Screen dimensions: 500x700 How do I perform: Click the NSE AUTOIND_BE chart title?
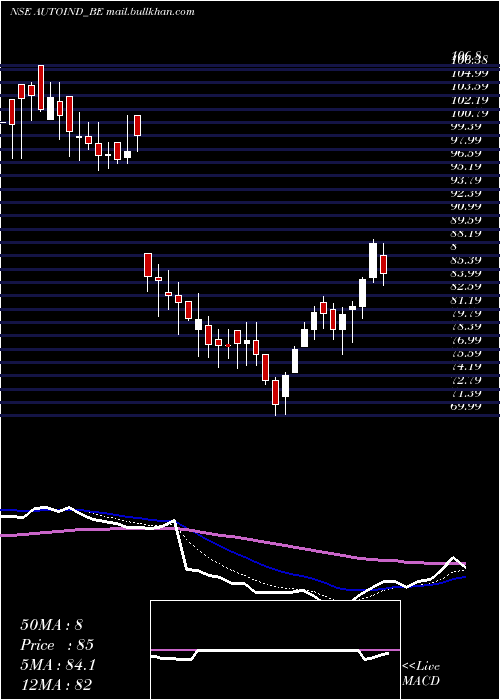pos(56,12)
